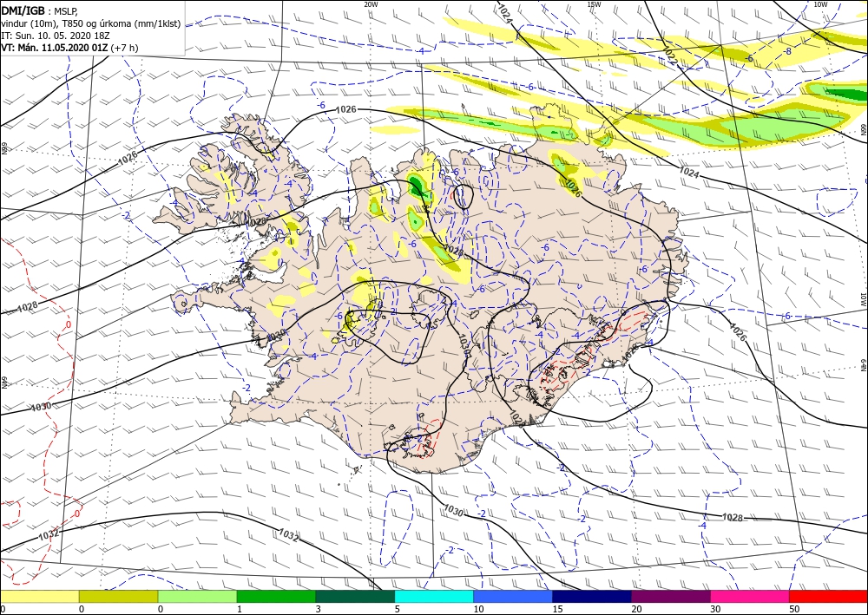
Task: Choose the light green legend swatch
Action: point(197,596)
